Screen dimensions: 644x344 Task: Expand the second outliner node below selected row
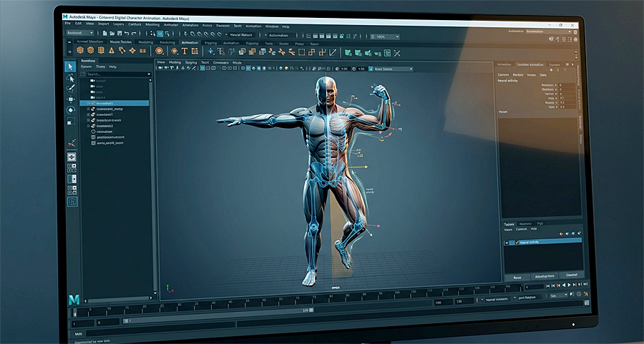coord(88,115)
